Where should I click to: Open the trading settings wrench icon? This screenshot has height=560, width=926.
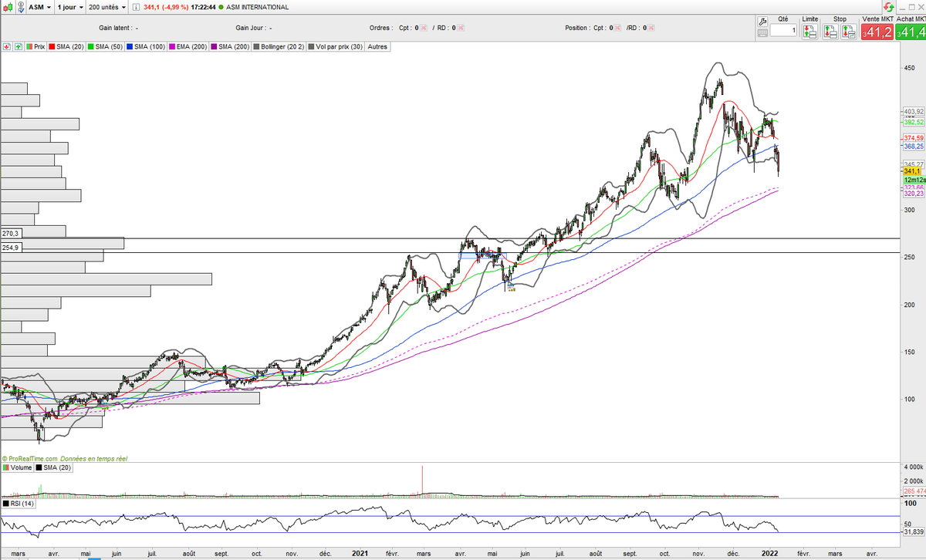click(x=762, y=22)
